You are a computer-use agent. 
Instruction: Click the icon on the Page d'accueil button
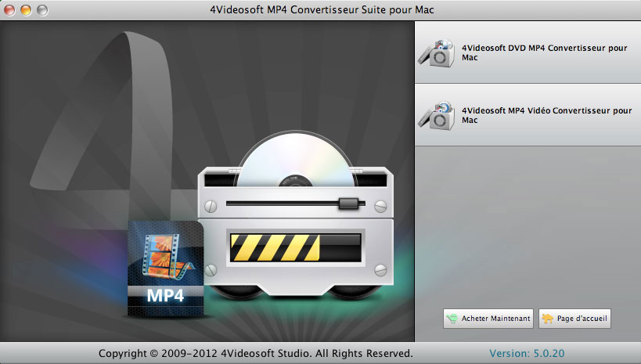click(x=548, y=319)
